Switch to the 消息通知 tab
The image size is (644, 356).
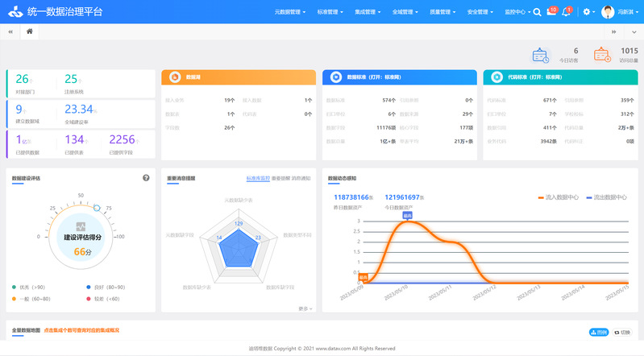click(x=301, y=178)
